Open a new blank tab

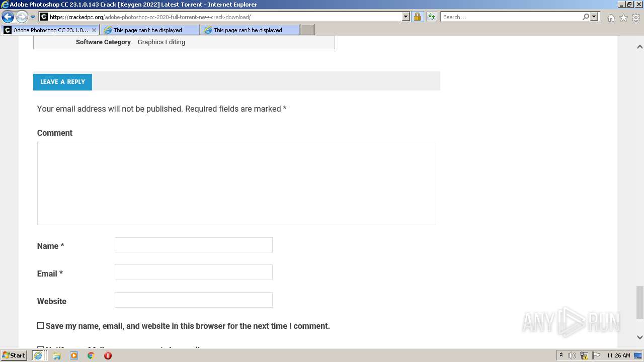pos(307,30)
